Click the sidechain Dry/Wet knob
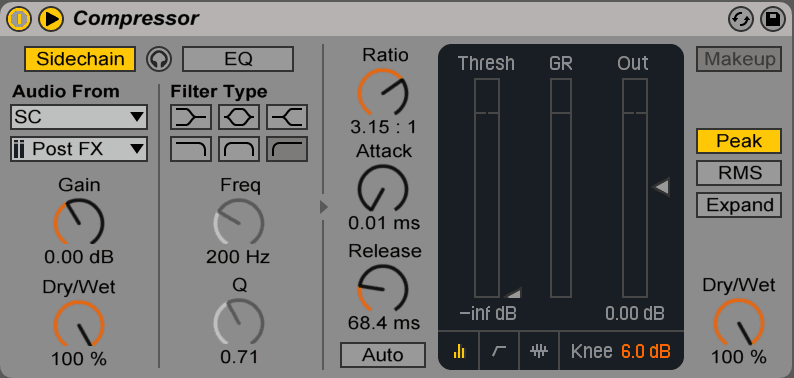Image resolution: width=794 pixels, height=378 pixels. click(x=79, y=324)
